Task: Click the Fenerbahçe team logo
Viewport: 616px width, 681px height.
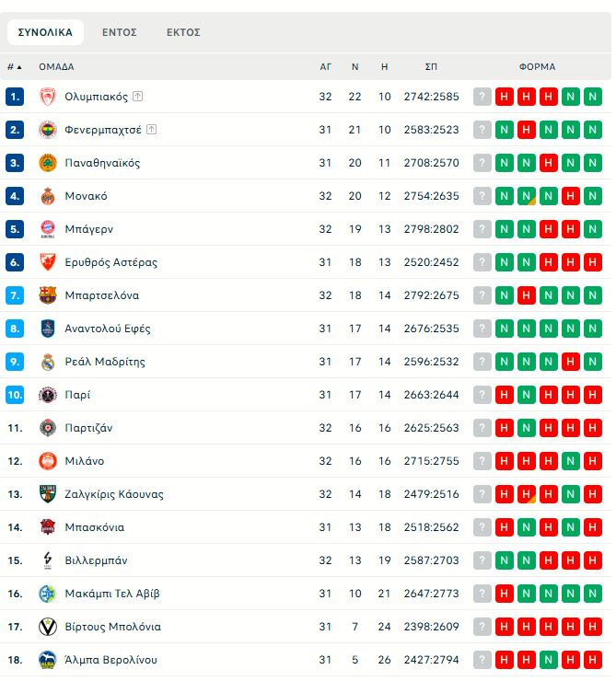Action: (48, 130)
